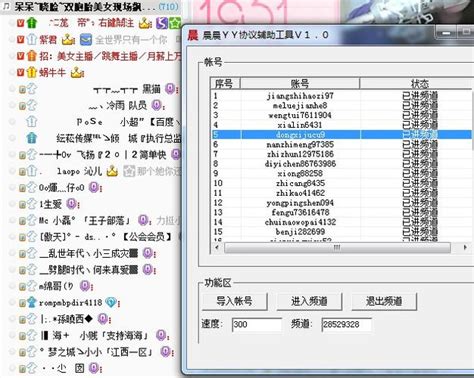The width and height of the screenshot is (474, 378).
Task: Click purple medal icon next to Oo爆…仔oO
Action: (94, 187)
